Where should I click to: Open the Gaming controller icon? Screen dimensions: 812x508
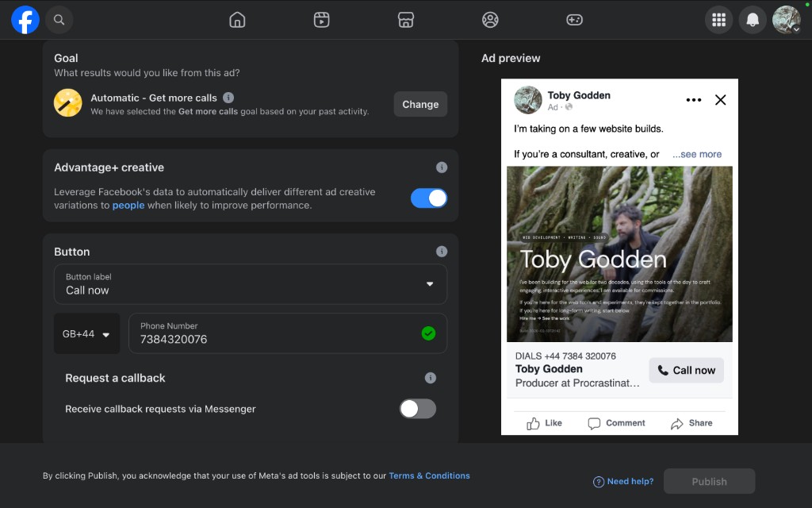pos(574,20)
